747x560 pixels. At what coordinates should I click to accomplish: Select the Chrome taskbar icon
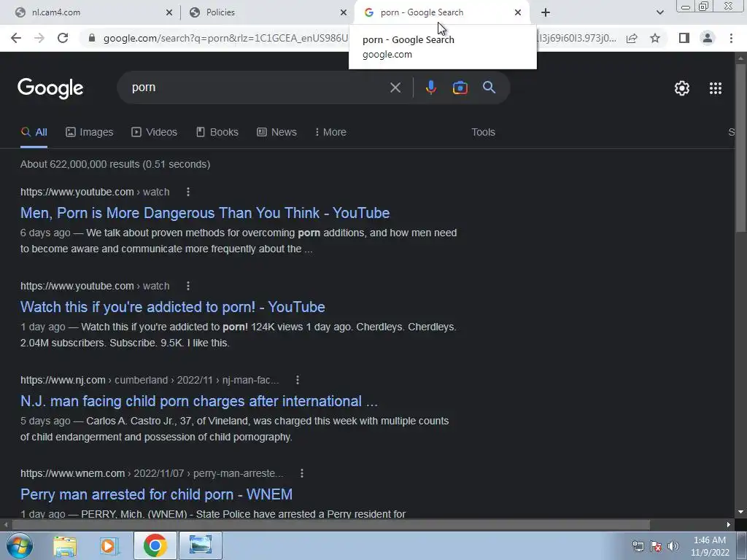(x=155, y=545)
